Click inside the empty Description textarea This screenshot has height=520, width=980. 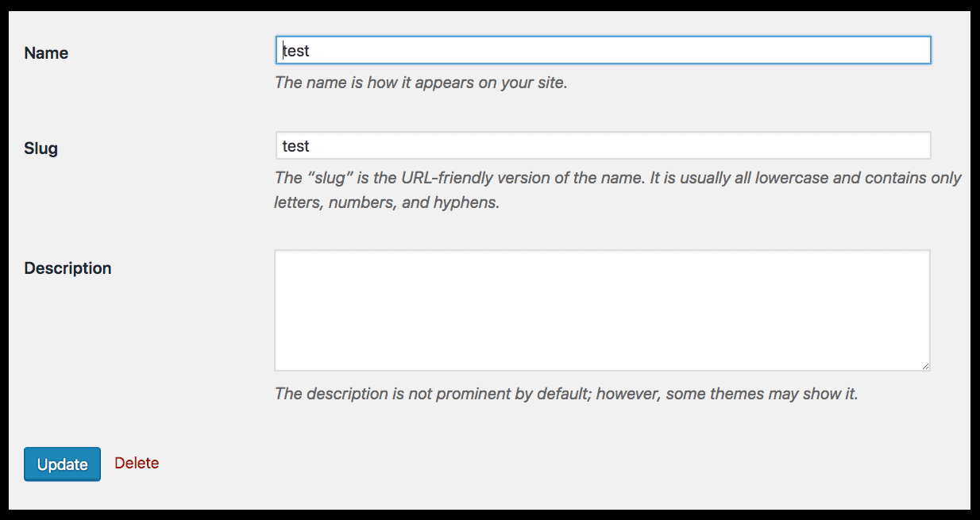[x=602, y=310]
